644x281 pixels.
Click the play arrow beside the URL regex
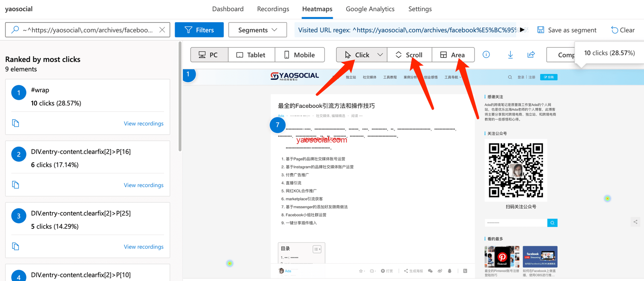[522, 30]
